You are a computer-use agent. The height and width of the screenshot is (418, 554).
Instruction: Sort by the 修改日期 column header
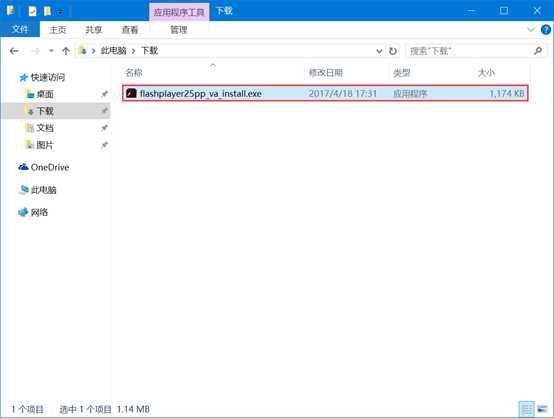click(326, 73)
